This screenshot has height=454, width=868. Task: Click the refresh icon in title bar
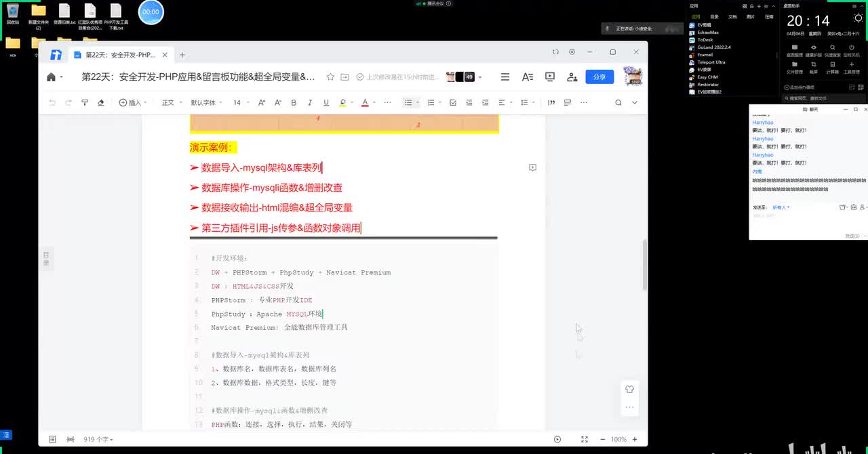pos(555,51)
